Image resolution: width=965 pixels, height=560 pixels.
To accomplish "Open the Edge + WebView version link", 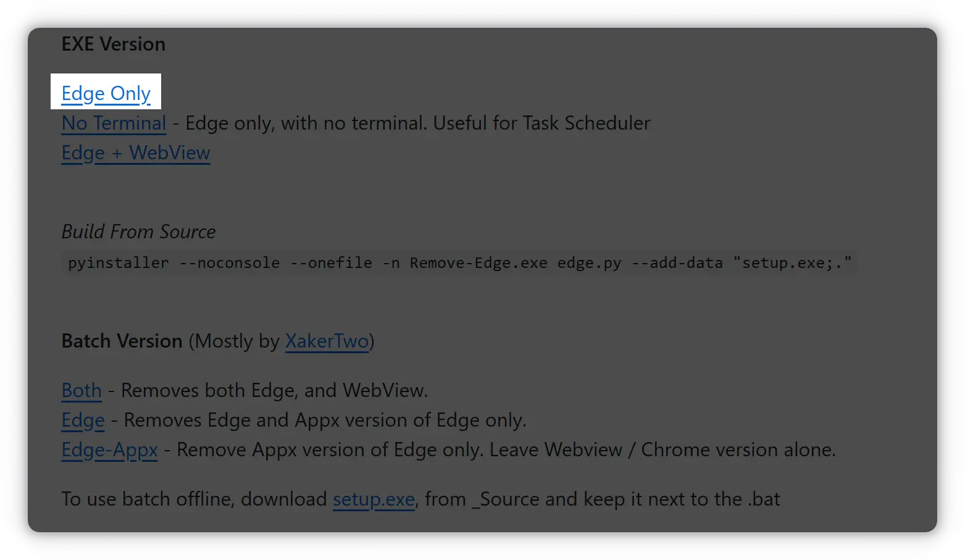I will tap(135, 153).
